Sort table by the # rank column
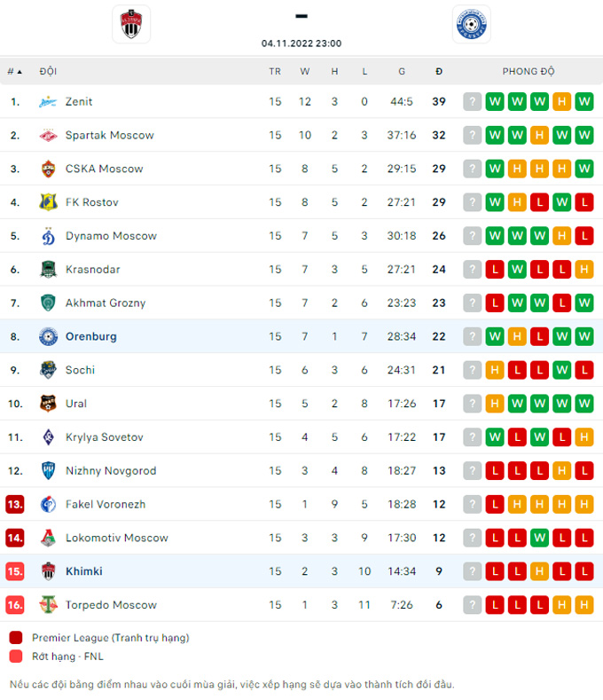Viewport: 603px width, 700px height. pyautogui.click(x=14, y=72)
